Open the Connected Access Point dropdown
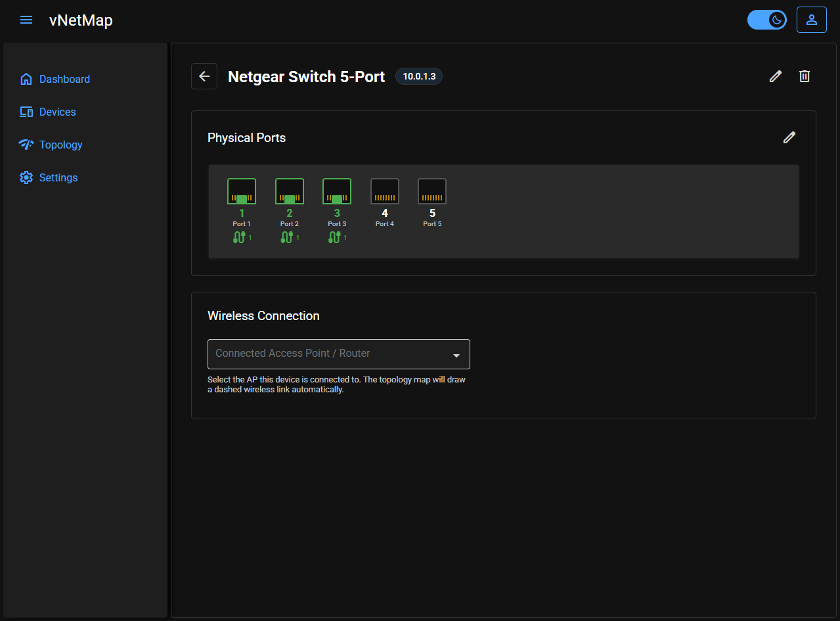The image size is (840, 621). click(339, 354)
